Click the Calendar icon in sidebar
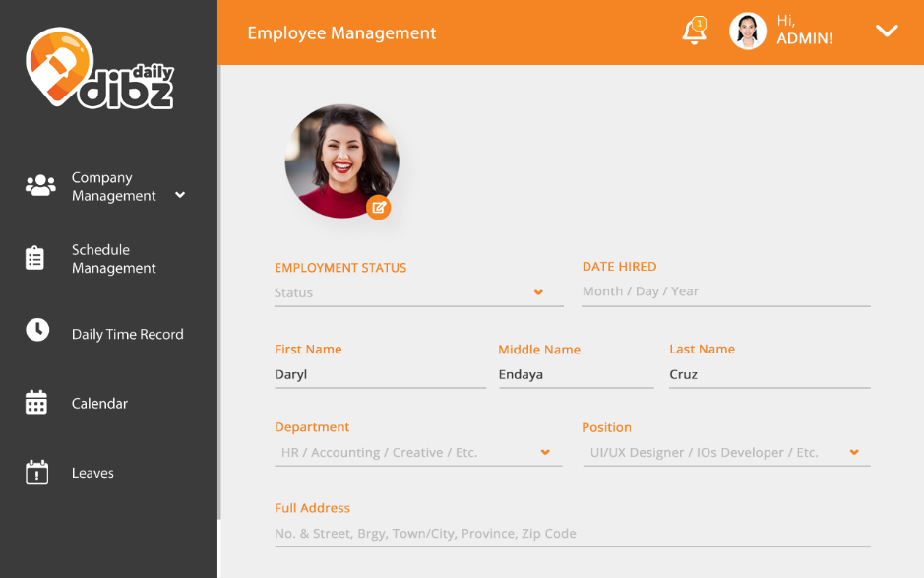 coord(36,403)
